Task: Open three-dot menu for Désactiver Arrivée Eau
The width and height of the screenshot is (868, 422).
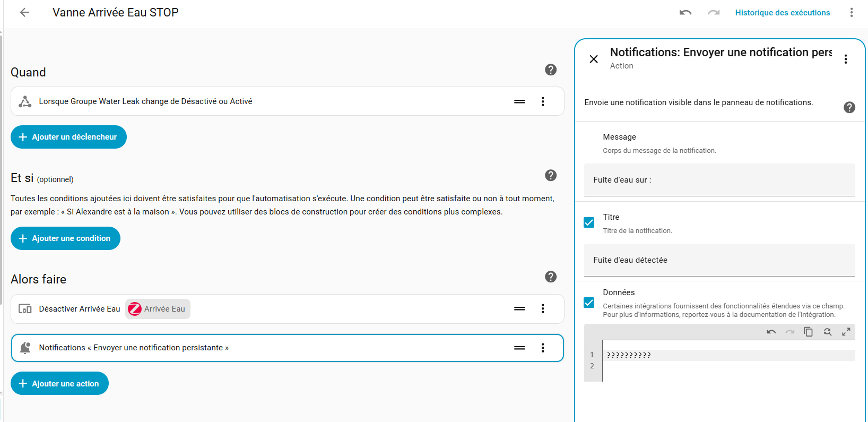Action: [x=543, y=309]
